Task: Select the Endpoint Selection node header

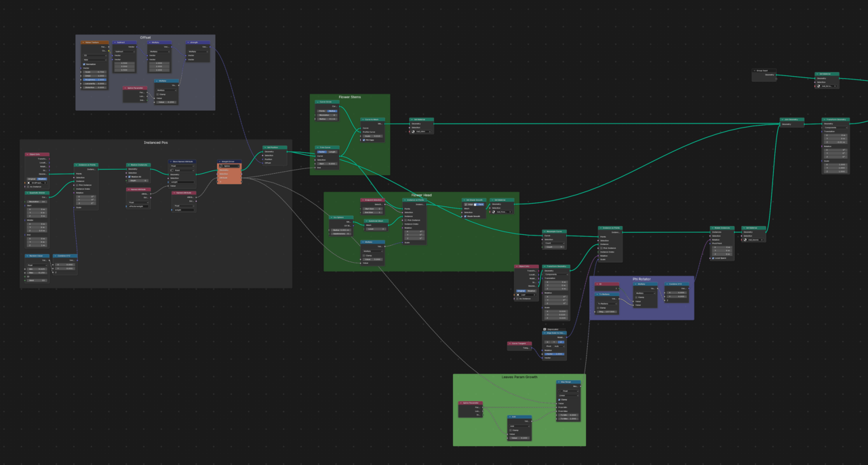Action: 372,200
